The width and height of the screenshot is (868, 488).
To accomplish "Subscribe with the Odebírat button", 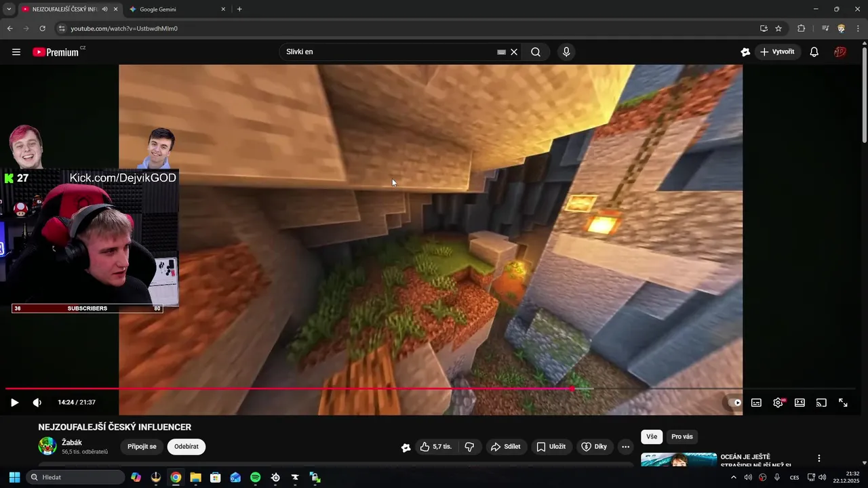I will tap(186, 447).
